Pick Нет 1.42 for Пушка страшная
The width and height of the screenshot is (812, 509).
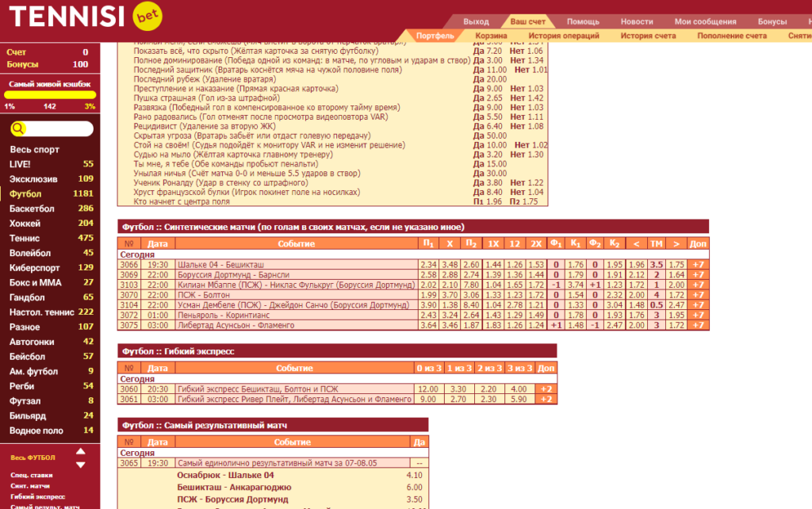coord(527,98)
